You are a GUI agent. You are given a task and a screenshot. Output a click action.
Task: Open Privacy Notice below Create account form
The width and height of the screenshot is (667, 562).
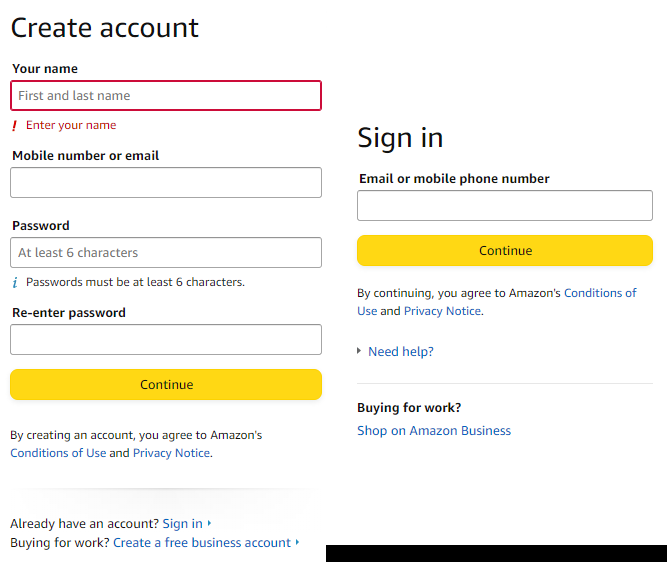pyautogui.click(x=171, y=453)
